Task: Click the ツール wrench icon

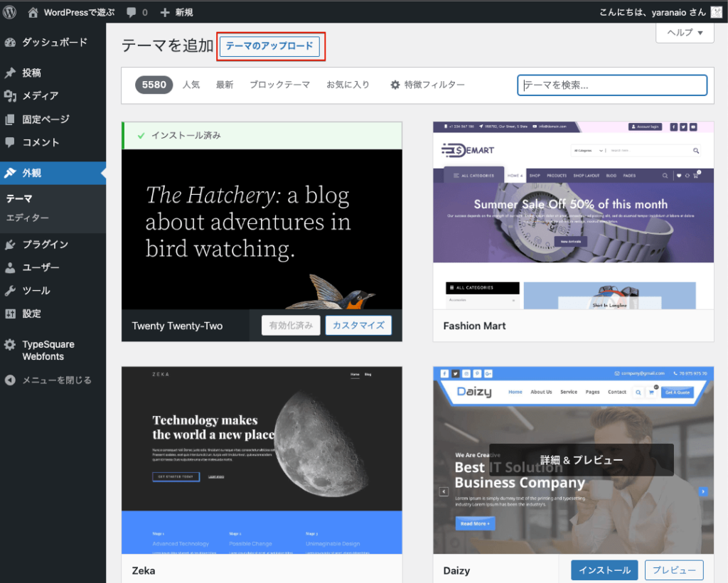Action: [x=10, y=291]
